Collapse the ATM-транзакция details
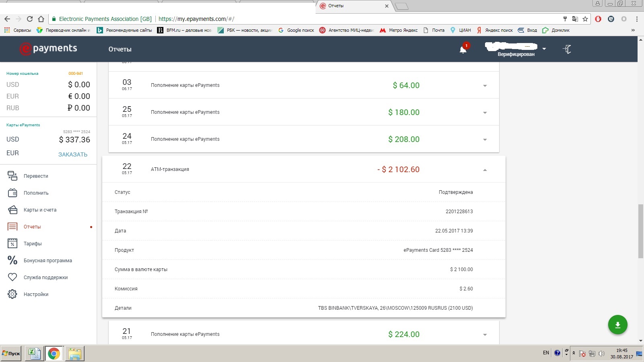This screenshot has height=362, width=644. [485, 170]
